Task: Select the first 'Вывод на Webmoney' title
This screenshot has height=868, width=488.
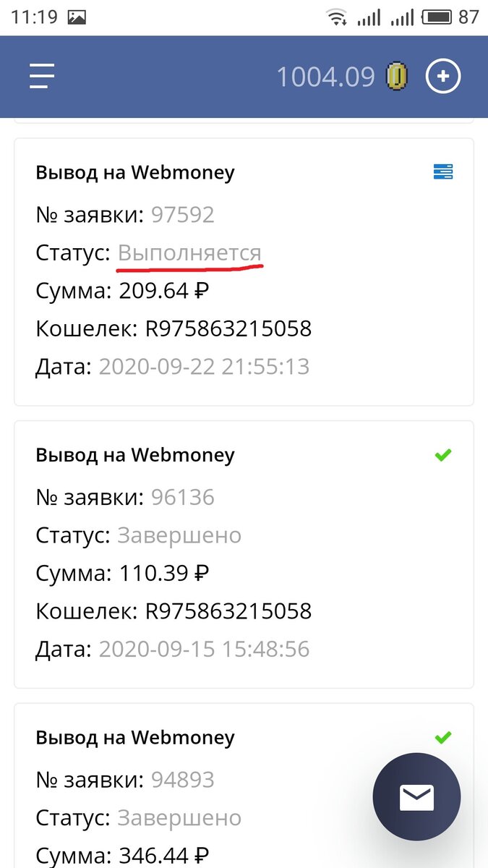Action: click(x=135, y=172)
